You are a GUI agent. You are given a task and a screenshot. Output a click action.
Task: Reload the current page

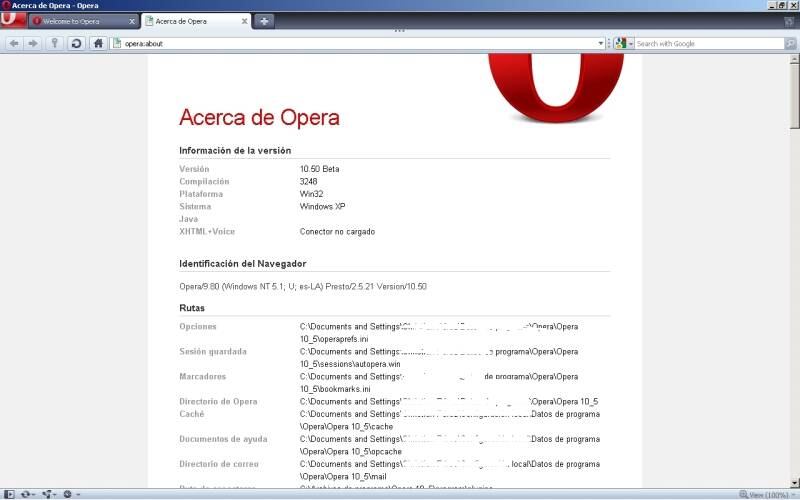click(x=76, y=43)
